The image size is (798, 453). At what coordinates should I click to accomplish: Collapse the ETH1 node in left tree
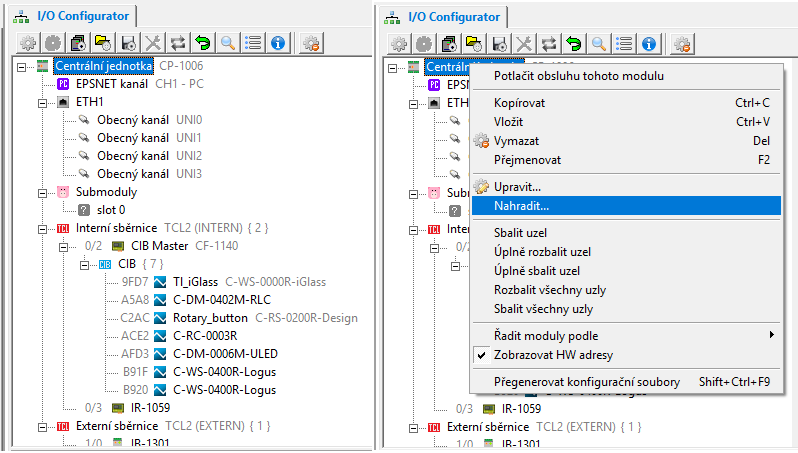click(43, 102)
